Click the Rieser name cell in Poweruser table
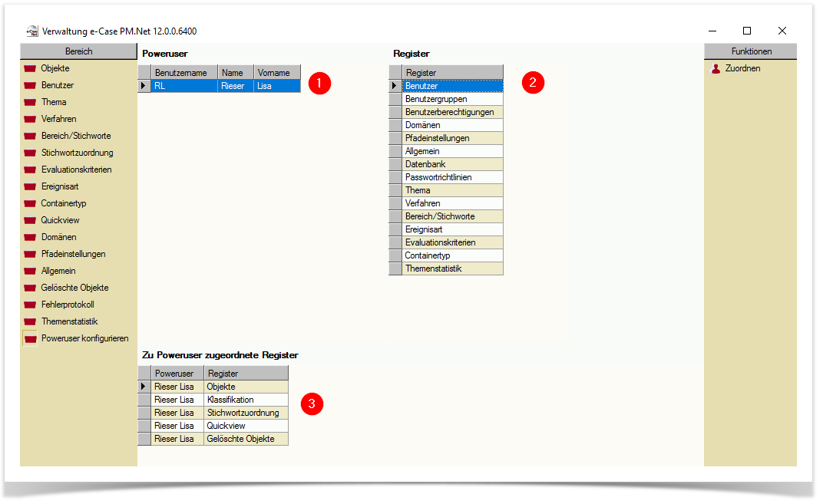This screenshot has width=823, height=504. 236,85
